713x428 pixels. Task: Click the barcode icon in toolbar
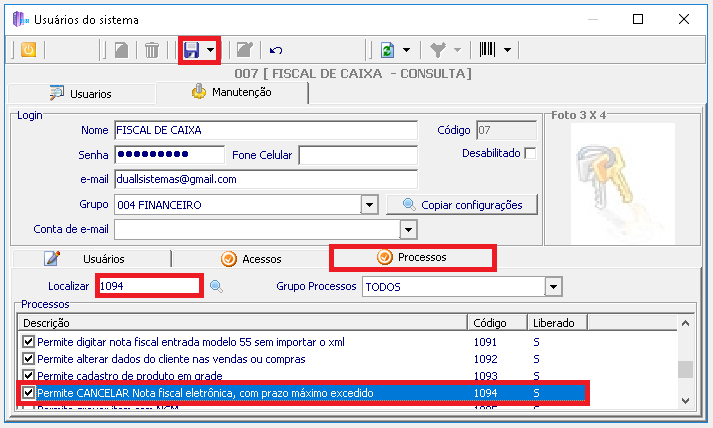point(488,49)
